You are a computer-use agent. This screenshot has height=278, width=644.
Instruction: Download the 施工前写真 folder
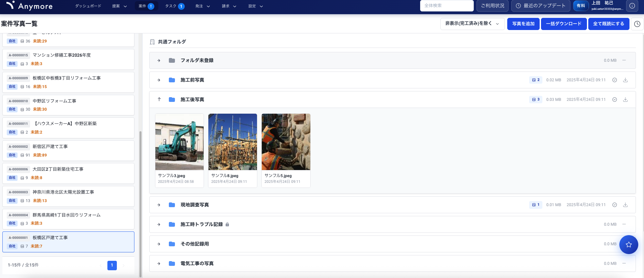point(625,80)
